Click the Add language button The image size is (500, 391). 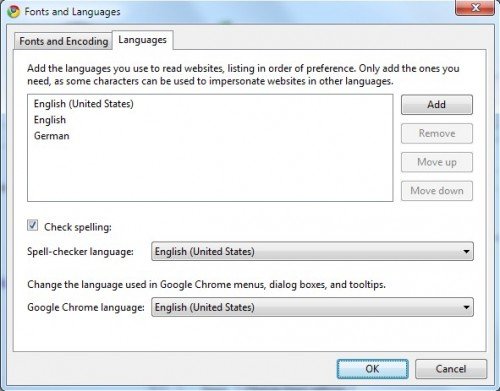[x=437, y=105]
